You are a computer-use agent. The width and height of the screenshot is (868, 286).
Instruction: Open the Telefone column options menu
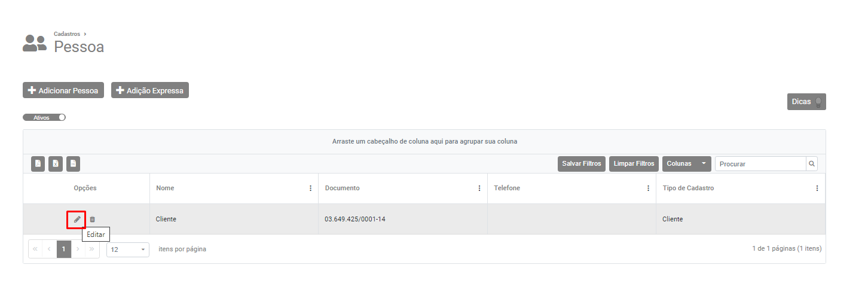pos(649,188)
